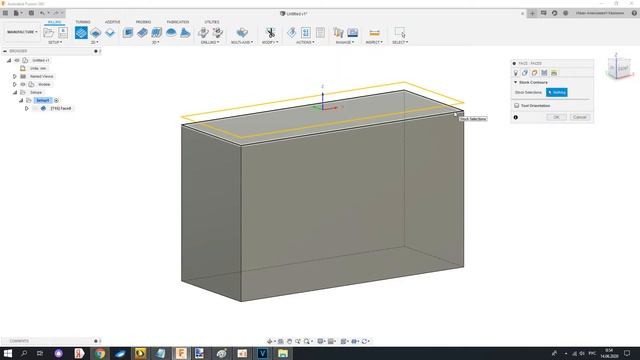640x360 pixels.
Task: Open the Multi-Axis swarf icon
Action: coord(242,33)
